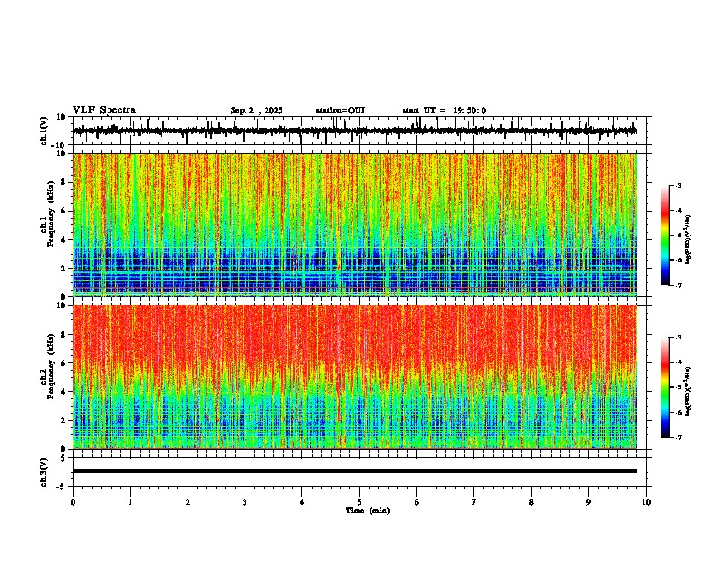Click the "3" tick on Time axis
Image resolution: width=728 pixels, height=563 pixels.
tap(245, 502)
